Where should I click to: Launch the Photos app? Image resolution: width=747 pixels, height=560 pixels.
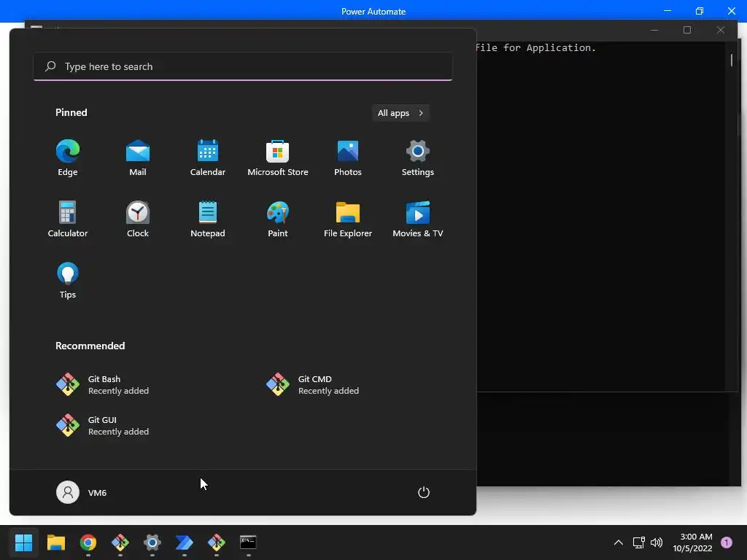tap(348, 158)
